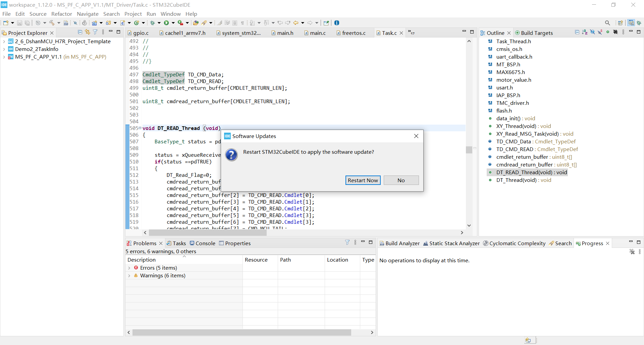This screenshot has width=644, height=345.
Task: Click the magnifier search icon at top right
Action: coord(607,23)
